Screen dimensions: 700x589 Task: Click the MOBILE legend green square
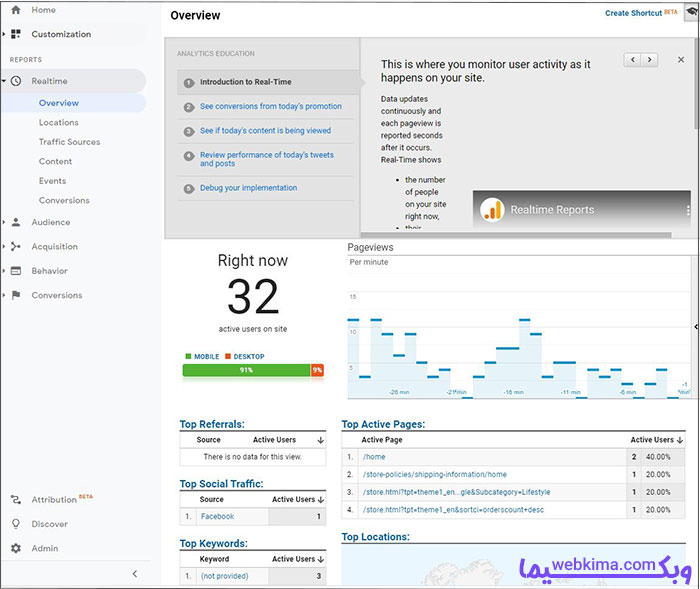(x=188, y=356)
